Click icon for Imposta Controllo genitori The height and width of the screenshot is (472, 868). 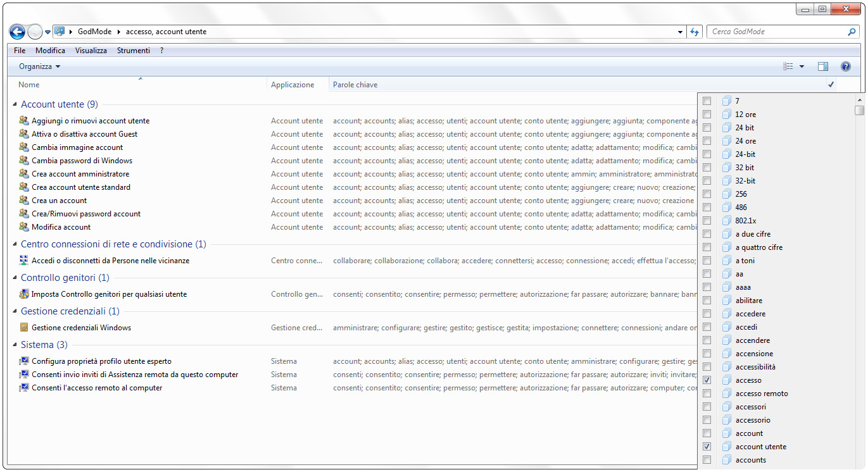24,294
